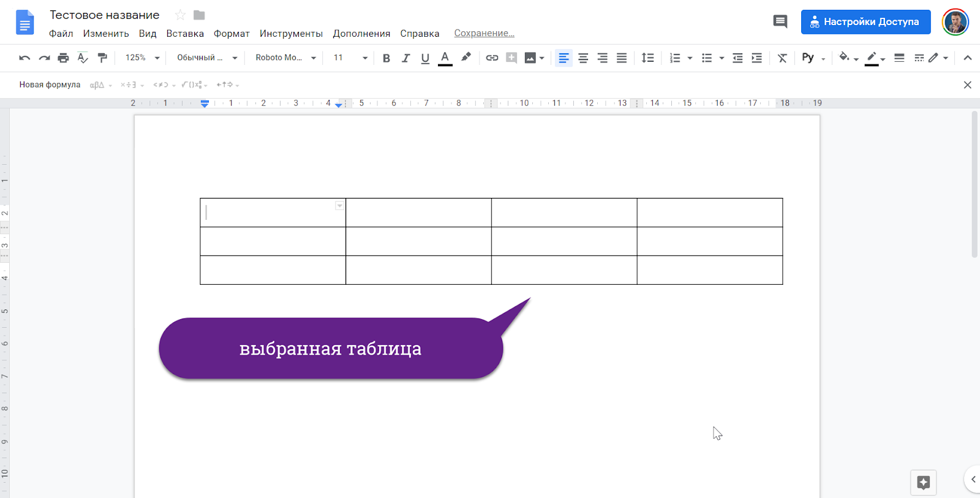Undo the last action
Image resolution: width=980 pixels, height=498 pixels.
24,58
